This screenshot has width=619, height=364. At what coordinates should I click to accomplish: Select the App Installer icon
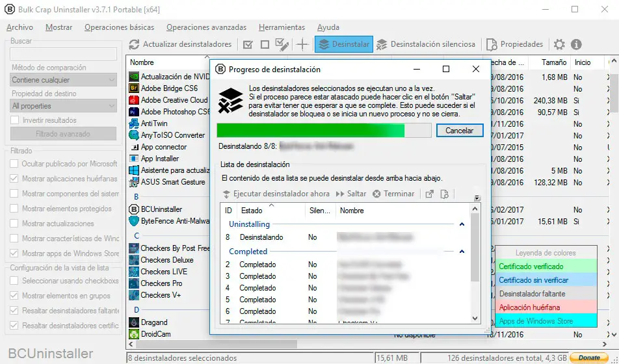click(134, 159)
